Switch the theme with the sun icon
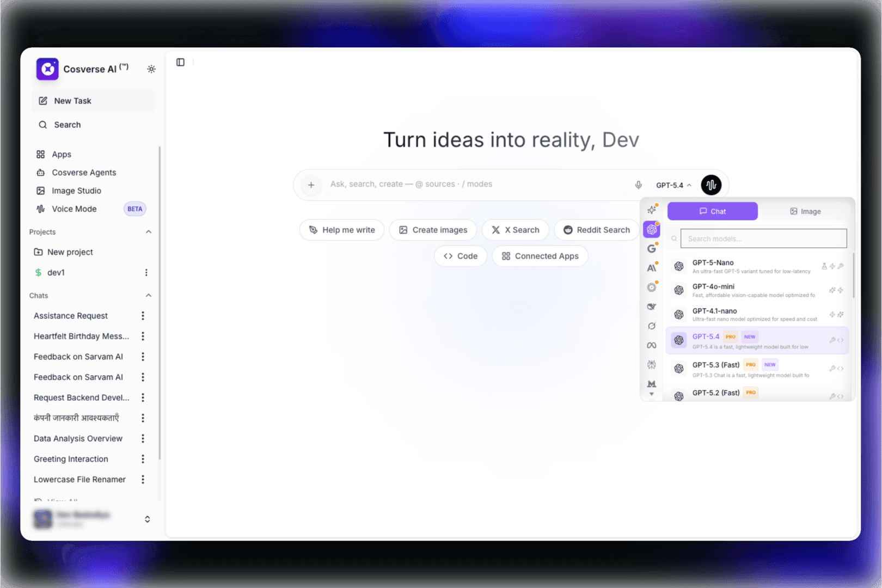Viewport: 882px width, 588px height. coord(151,69)
